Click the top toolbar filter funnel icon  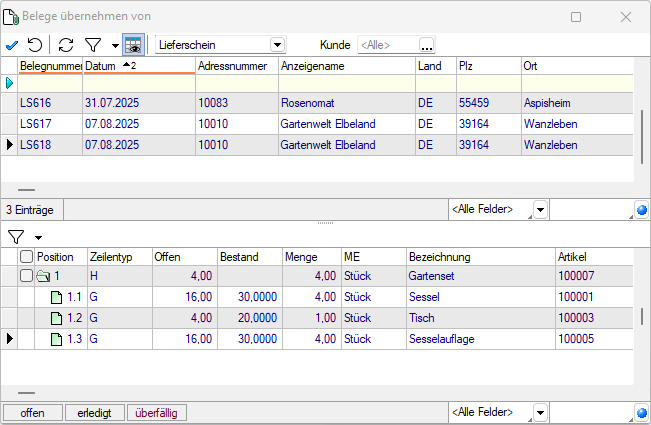92,45
